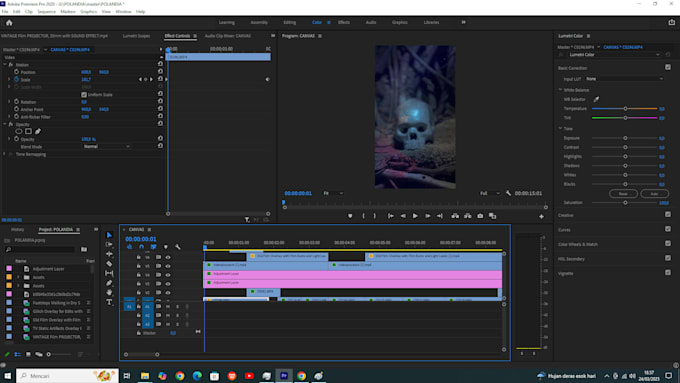The image size is (680, 383).
Task: Toggle HSL Secondary checkbox
Action: (668, 258)
